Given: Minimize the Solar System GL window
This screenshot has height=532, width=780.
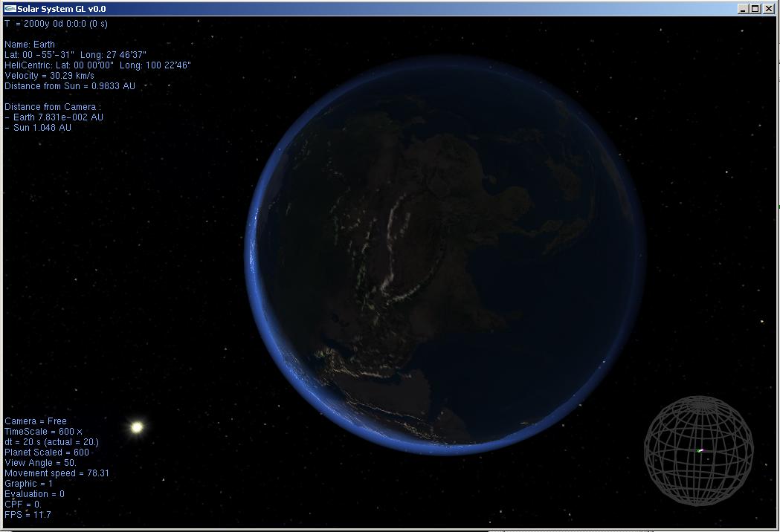Looking at the screenshot, I should point(743,8).
